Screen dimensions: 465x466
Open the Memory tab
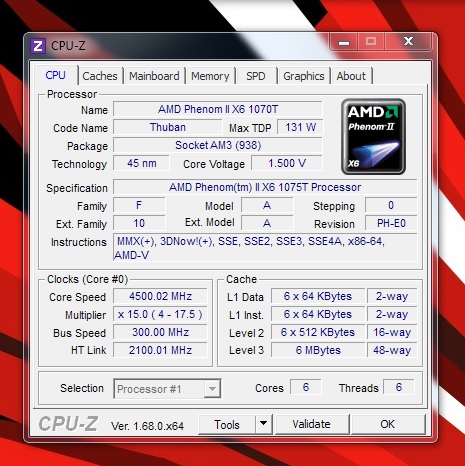tap(210, 76)
